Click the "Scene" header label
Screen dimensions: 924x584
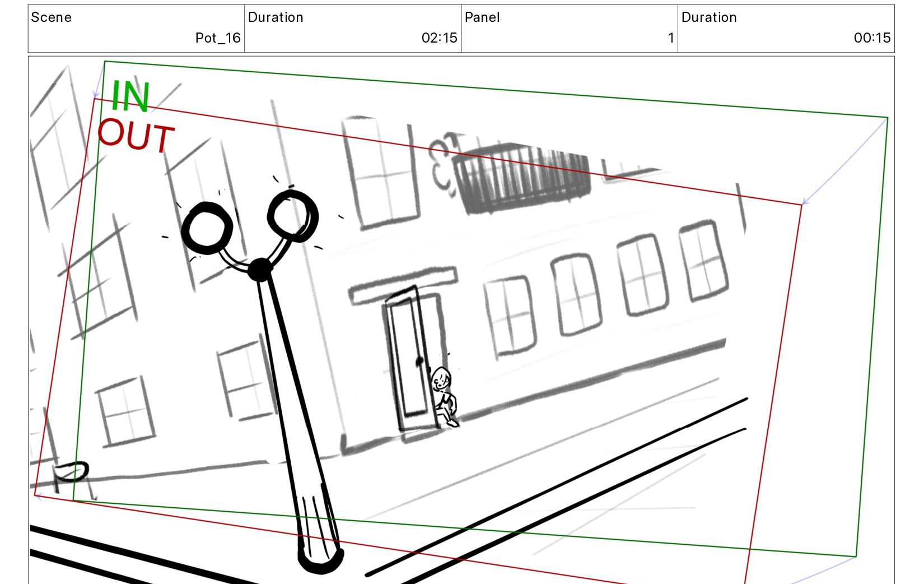pos(51,17)
